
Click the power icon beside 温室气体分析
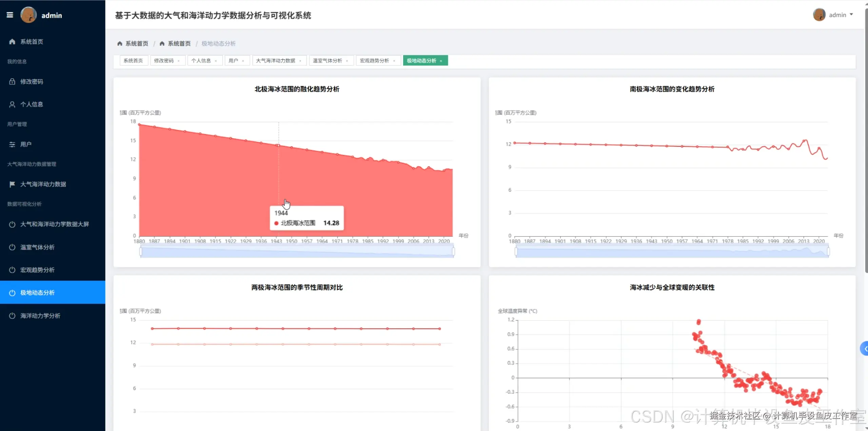pos(12,247)
